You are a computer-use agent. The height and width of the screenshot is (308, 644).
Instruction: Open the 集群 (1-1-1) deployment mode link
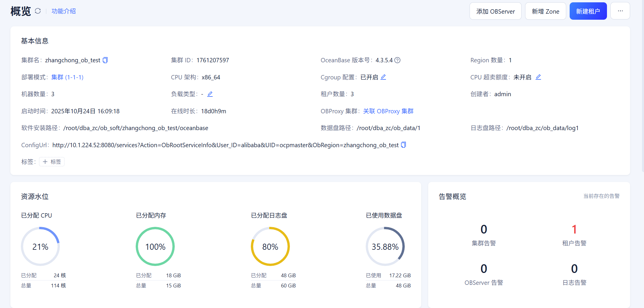coord(67,77)
